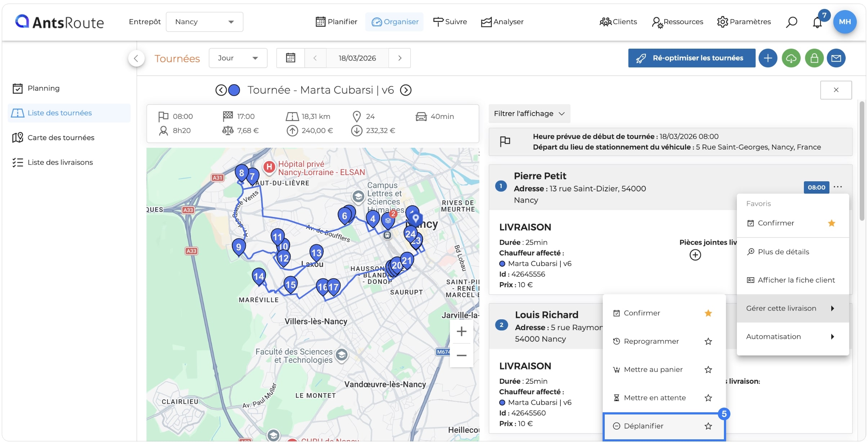868x444 pixels.
Task: Open the Nancy warehouse dropdown
Action: coord(204,22)
